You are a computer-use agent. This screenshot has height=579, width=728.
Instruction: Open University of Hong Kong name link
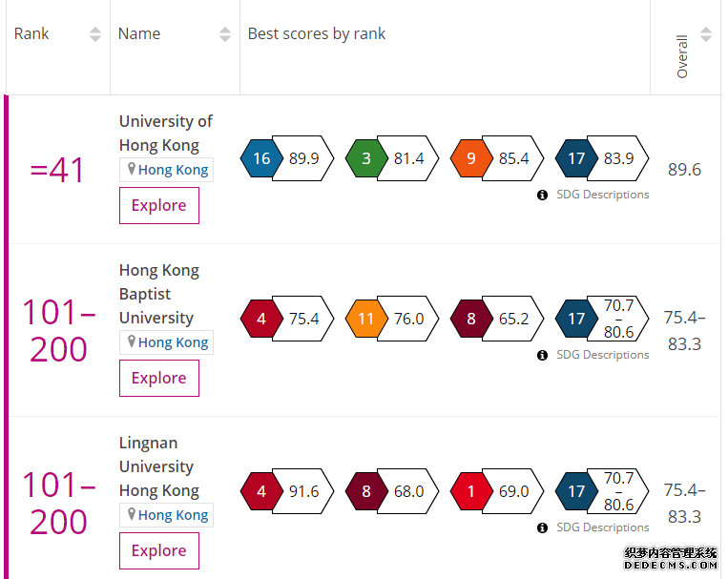click(x=166, y=134)
